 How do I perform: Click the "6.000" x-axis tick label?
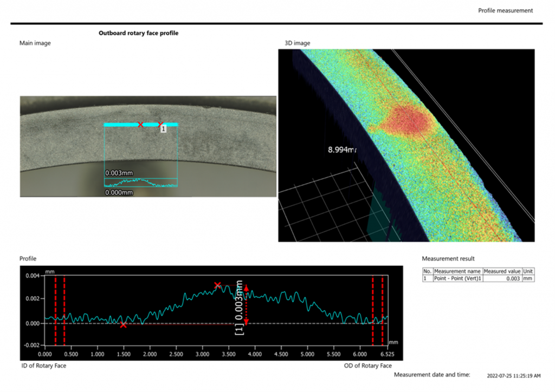360,354
